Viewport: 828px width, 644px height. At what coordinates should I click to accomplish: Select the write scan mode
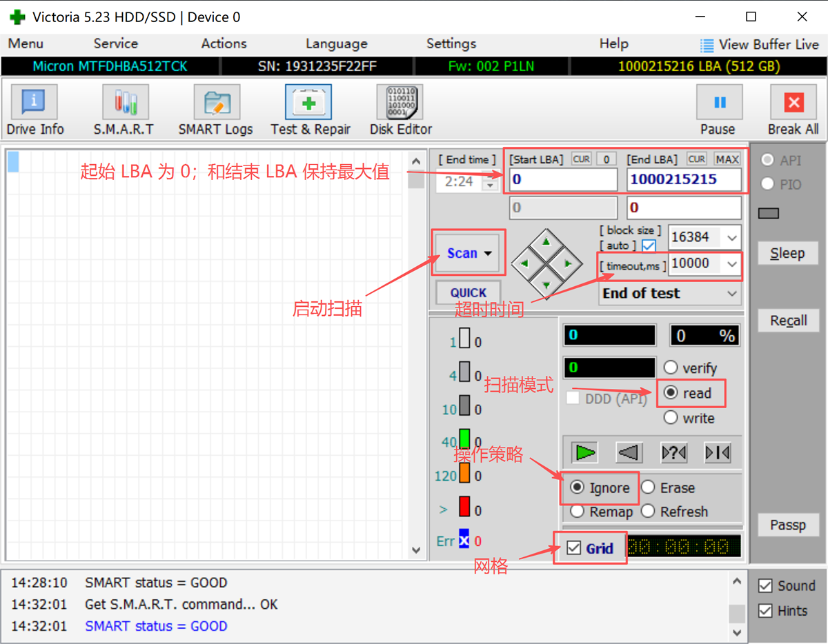tap(671, 418)
